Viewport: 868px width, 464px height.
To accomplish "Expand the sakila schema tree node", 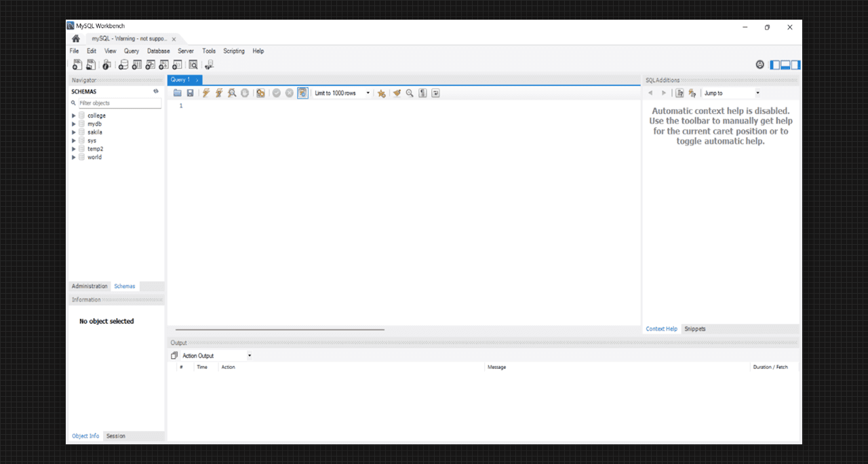I will tap(74, 132).
